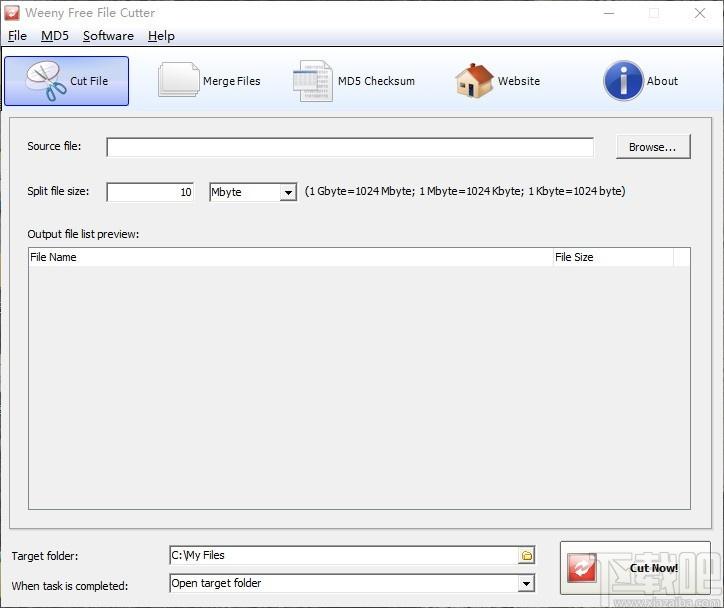Viewport: 724px width, 608px height.
Task: Open the MD5 menu
Action: click(54, 36)
